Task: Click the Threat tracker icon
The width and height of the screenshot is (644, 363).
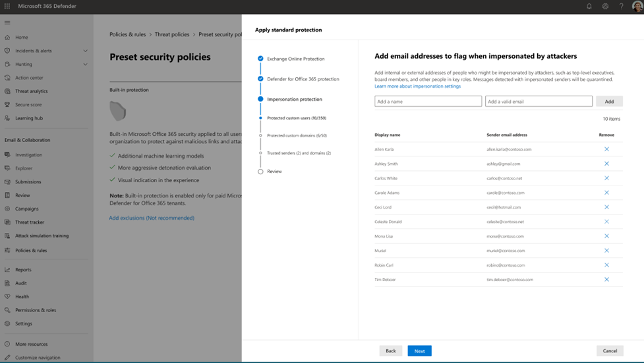Action: (7, 222)
